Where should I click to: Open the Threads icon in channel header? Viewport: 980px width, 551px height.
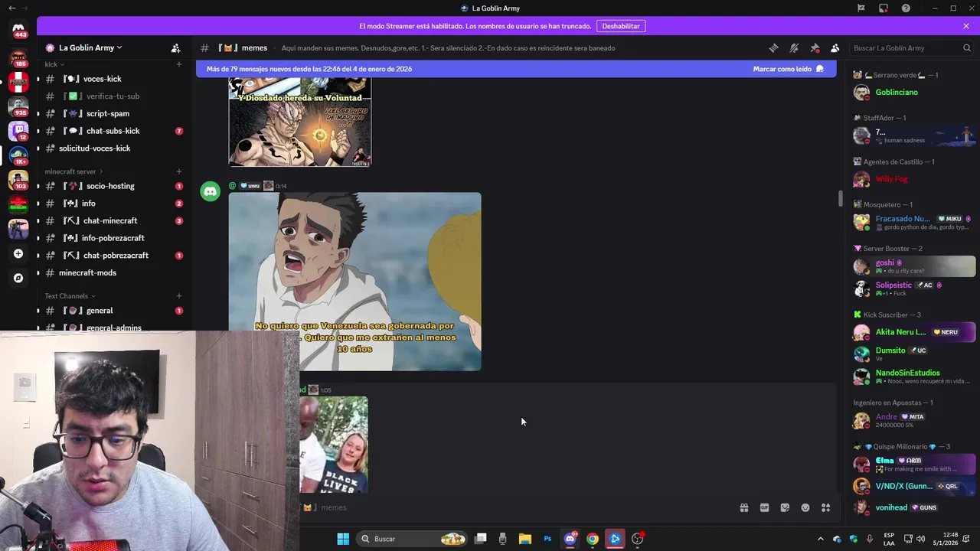click(773, 47)
